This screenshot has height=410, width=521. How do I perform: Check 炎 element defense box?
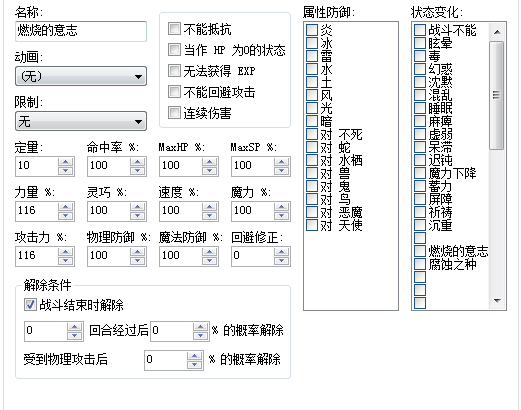click(312, 30)
